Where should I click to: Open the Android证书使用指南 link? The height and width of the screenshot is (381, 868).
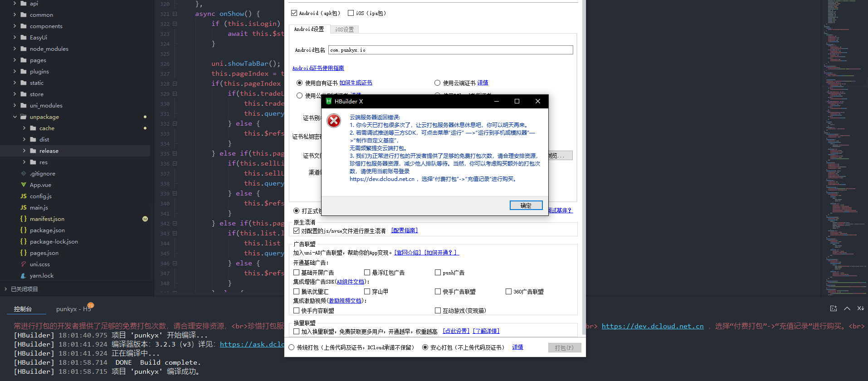click(x=318, y=68)
